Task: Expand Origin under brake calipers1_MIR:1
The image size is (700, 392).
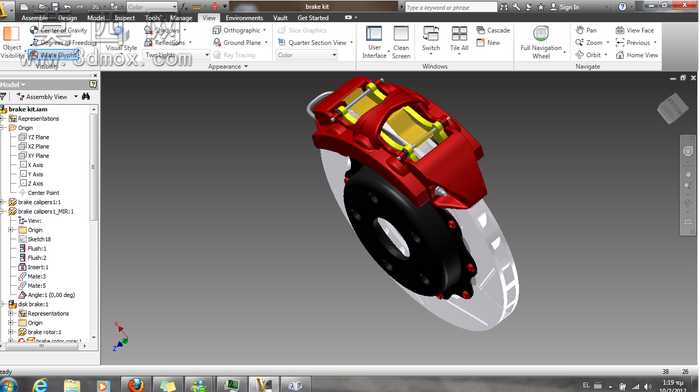Action: (11, 230)
